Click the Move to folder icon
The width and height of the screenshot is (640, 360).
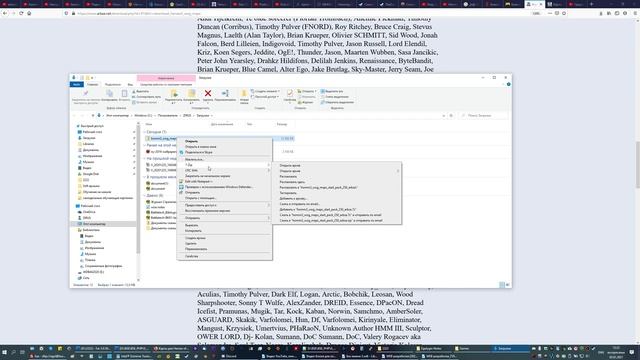[x=174, y=94]
